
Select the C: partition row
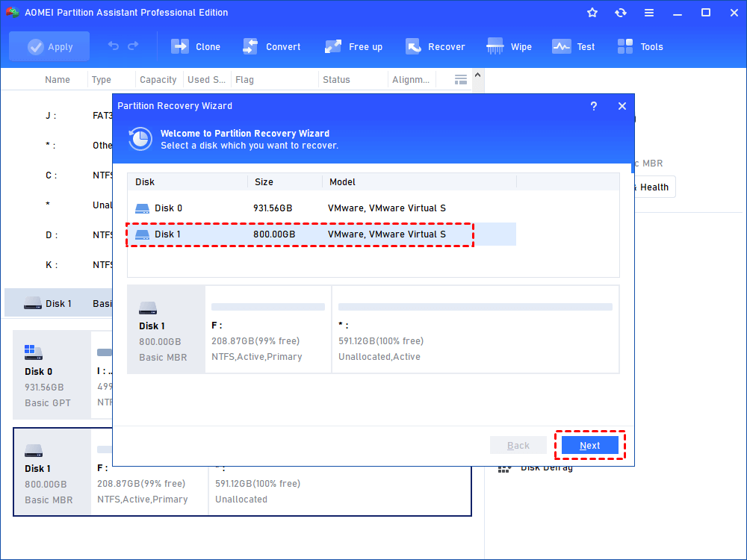(58, 175)
